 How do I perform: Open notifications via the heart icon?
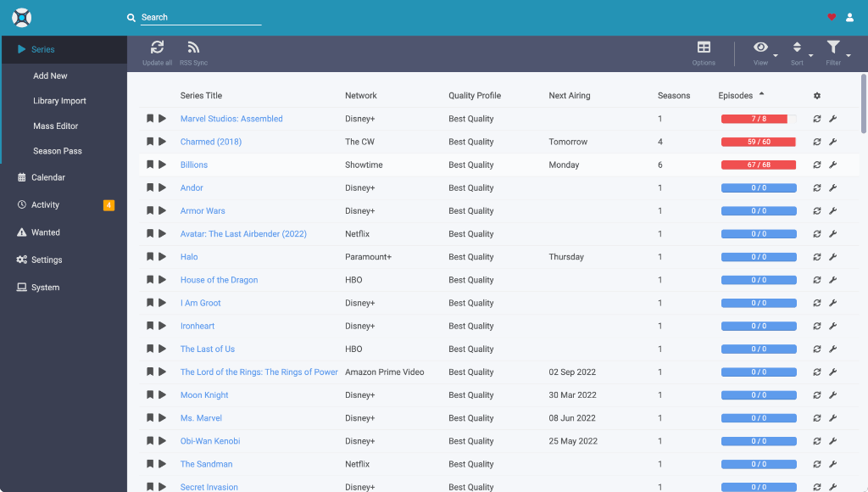(830, 17)
